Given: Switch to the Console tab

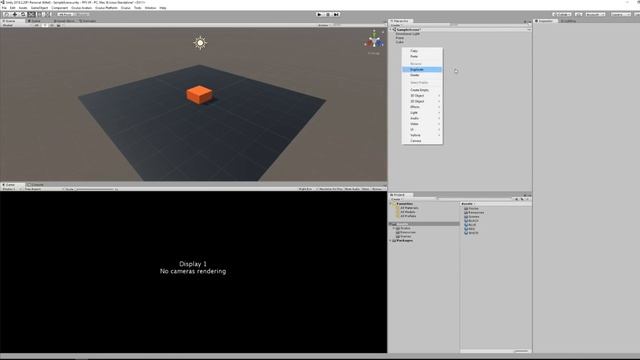Looking at the screenshot, I should pos(37,185).
